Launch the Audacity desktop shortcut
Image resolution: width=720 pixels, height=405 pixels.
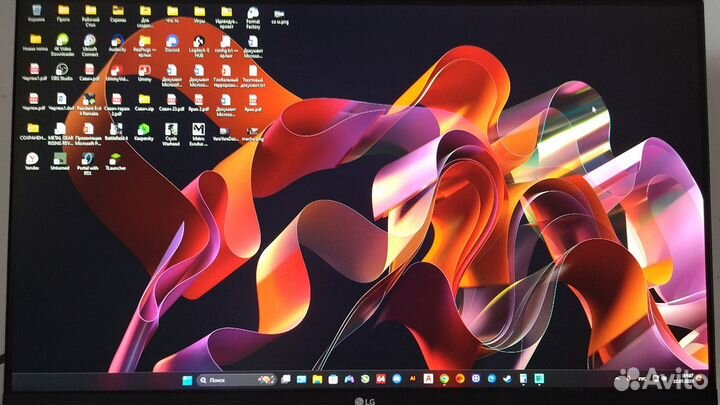(116, 40)
